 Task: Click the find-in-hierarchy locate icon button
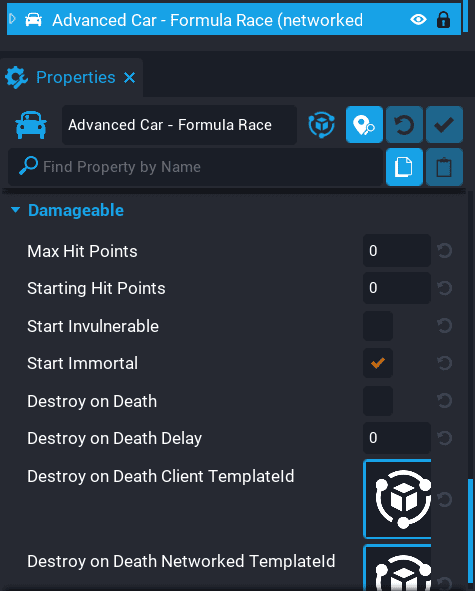pyautogui.click(x=364, y=125)
